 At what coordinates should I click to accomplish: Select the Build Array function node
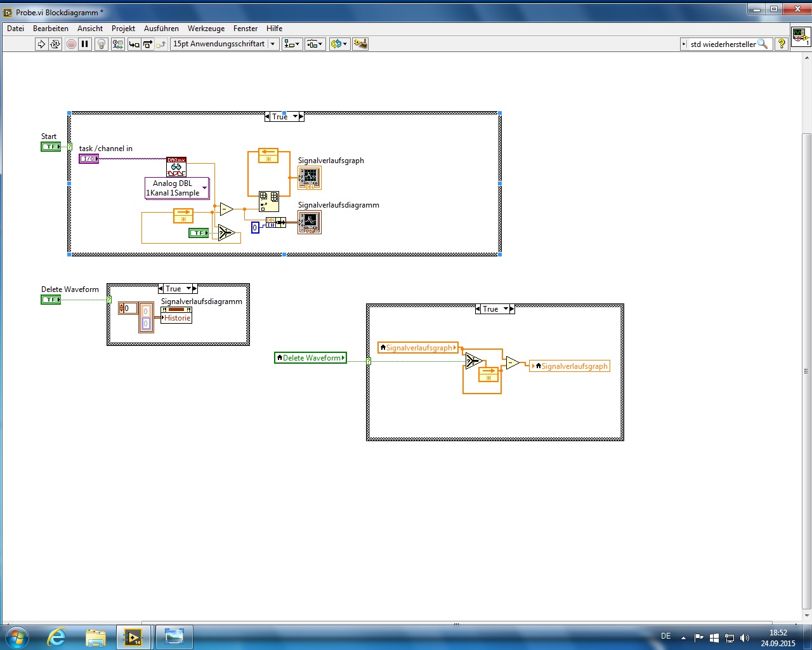point(268,202)
